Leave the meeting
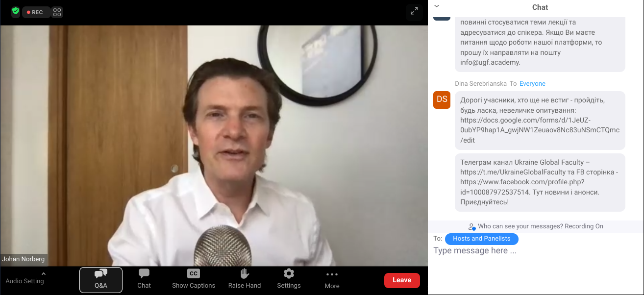The width and height of the screenshot is (644, 295). click(x=402, y=280)
